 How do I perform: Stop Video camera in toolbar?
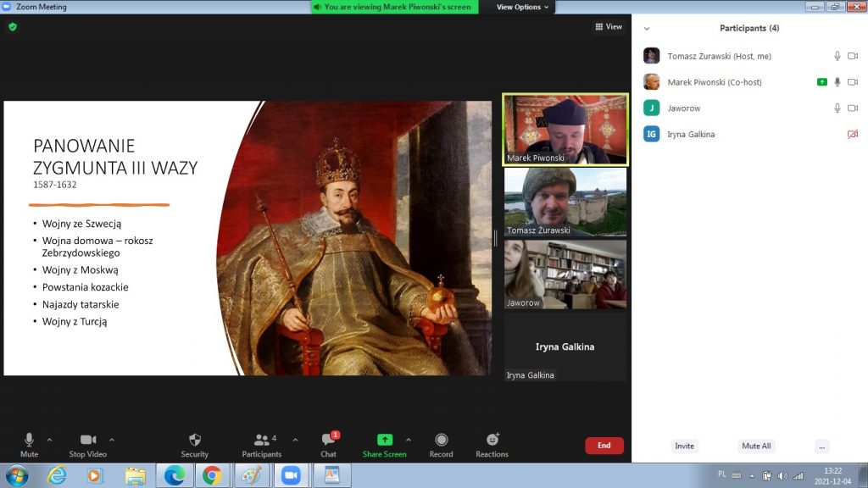[x=88, y=444]
